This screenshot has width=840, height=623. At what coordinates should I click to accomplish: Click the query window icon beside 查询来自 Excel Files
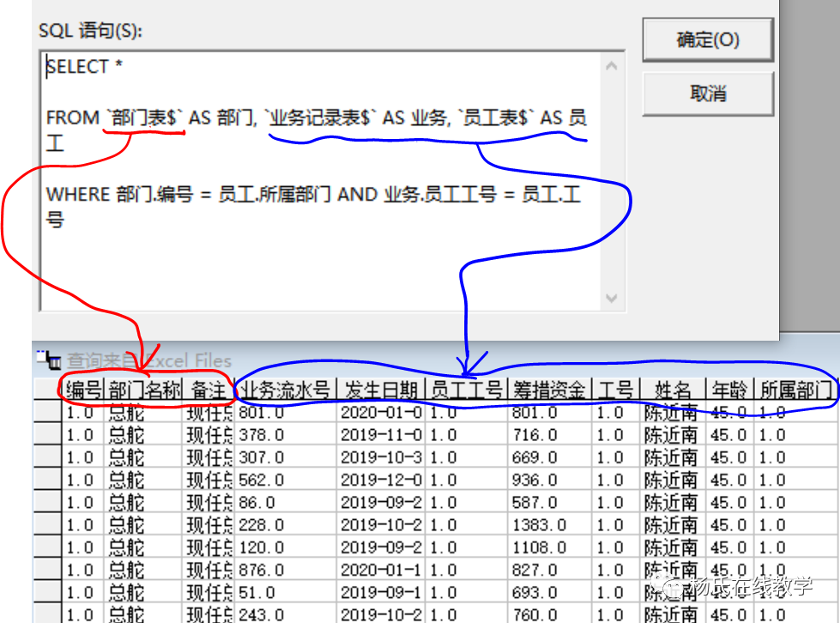click(x=49, y=360)
